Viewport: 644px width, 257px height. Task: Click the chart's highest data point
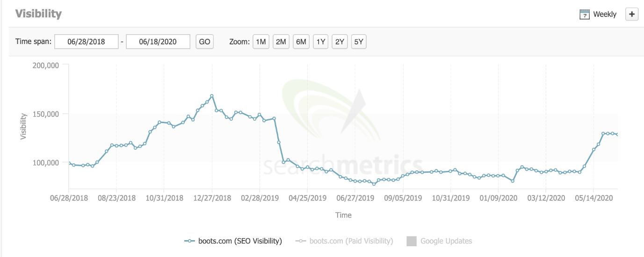click(212, 96)
